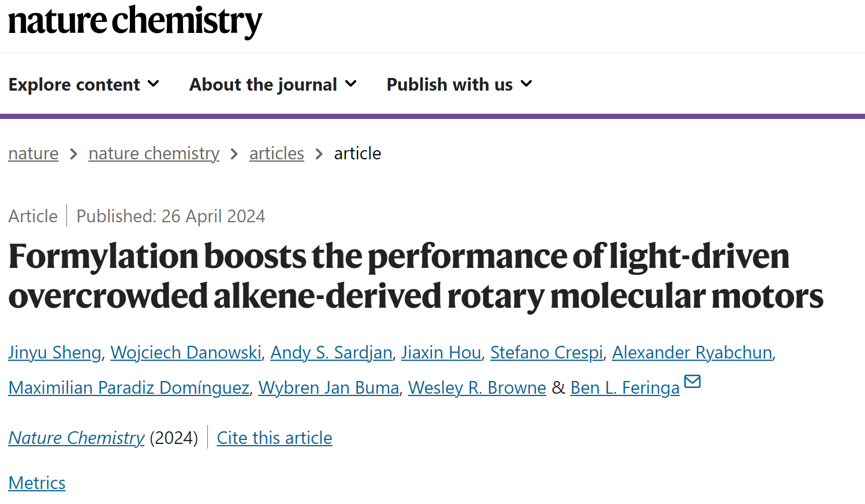Open the nature chemistry breadcrumb link

tap(154, 154)
